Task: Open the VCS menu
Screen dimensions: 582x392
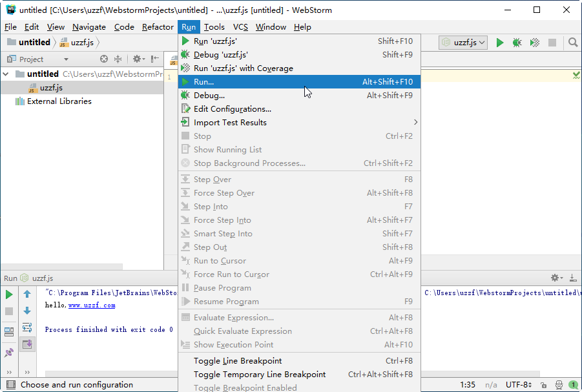Action: point(240,27)
